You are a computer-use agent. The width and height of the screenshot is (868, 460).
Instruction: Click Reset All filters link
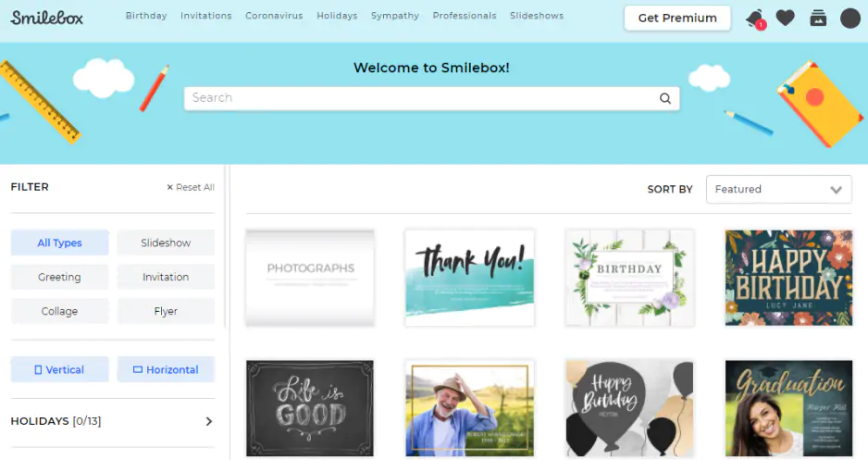[191, 187]
